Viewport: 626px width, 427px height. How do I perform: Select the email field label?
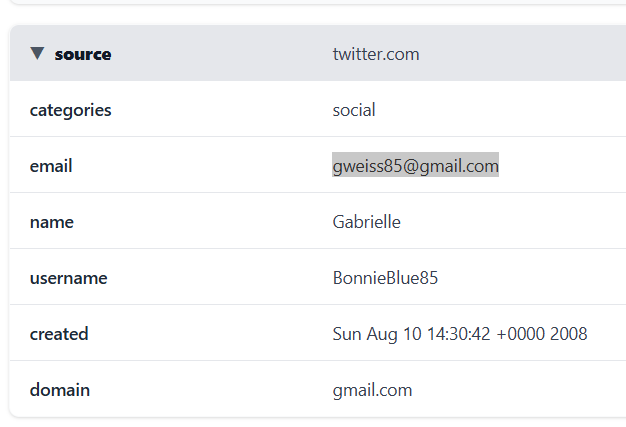tap(51, 166)
